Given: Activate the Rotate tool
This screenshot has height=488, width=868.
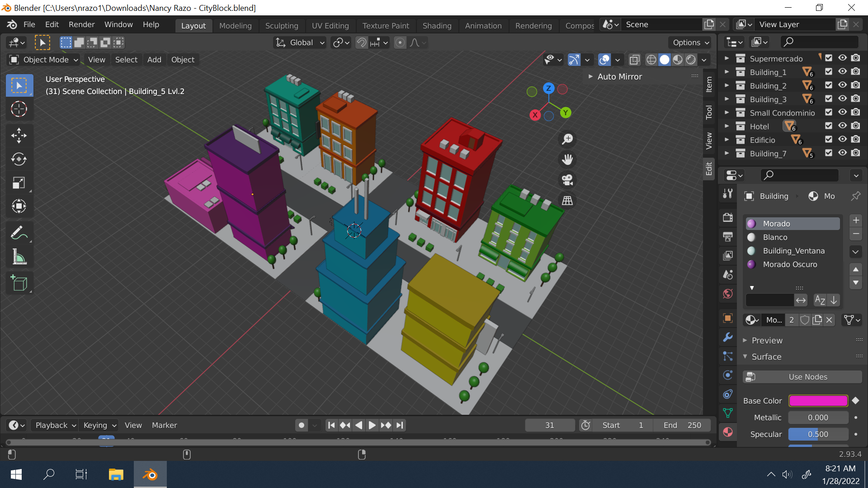Looking at the screenshot, I should (19, 159).
